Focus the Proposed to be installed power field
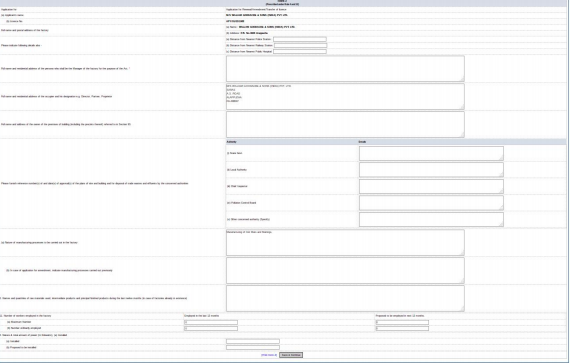Screen dimensions: 570x363 253,347
